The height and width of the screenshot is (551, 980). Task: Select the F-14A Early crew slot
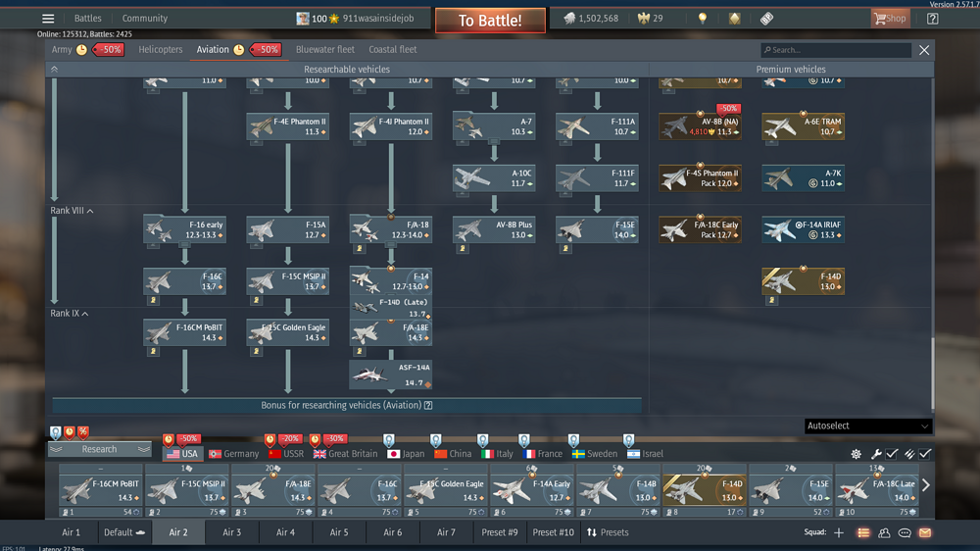[532, 490]
